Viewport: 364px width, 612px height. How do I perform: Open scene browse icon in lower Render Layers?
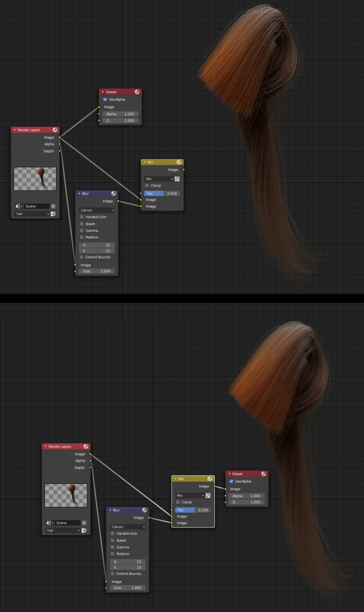pos(50,523)
